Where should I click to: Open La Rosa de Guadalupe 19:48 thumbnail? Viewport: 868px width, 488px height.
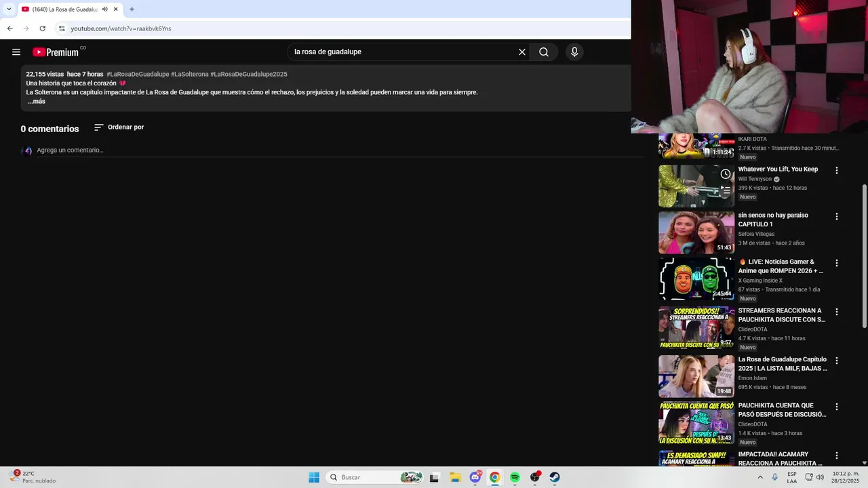[x=696, y=376]
